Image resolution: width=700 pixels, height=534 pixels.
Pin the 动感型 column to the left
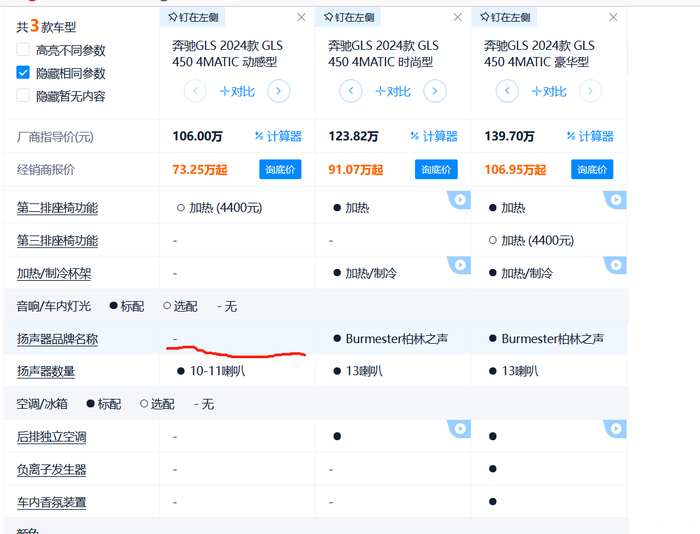pyautogui.click(x=192, y=17)
